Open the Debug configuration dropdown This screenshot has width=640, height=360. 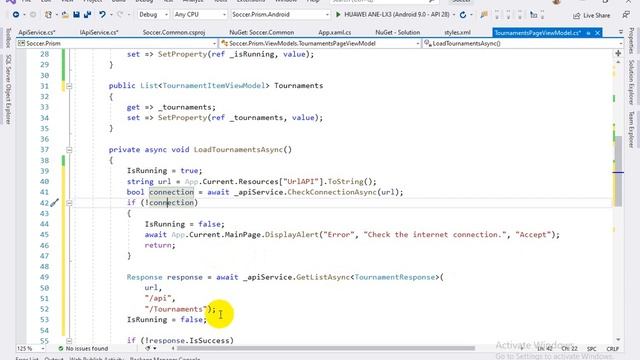point(153,15)
